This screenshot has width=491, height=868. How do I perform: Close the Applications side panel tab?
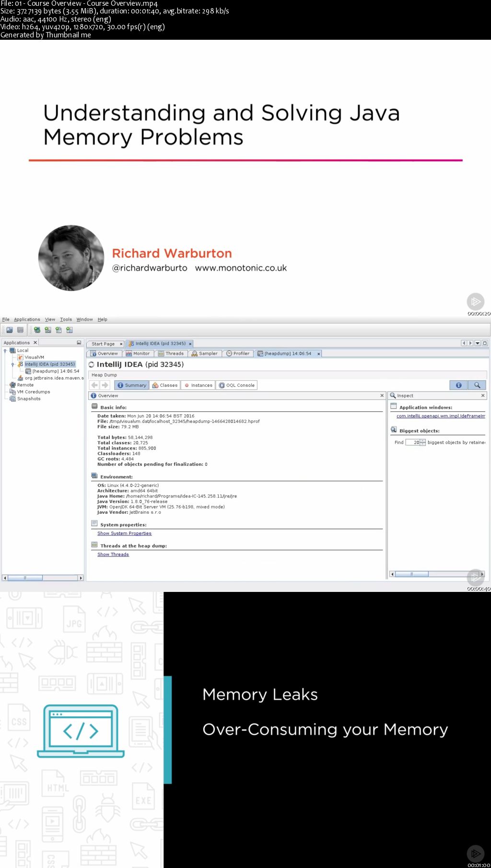(35, 342)
